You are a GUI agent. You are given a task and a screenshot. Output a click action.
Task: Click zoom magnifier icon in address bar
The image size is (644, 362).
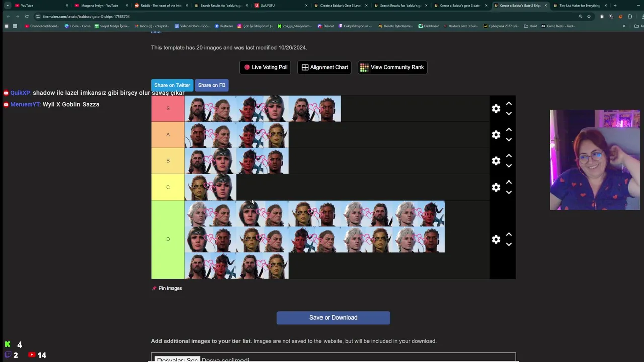580,16
